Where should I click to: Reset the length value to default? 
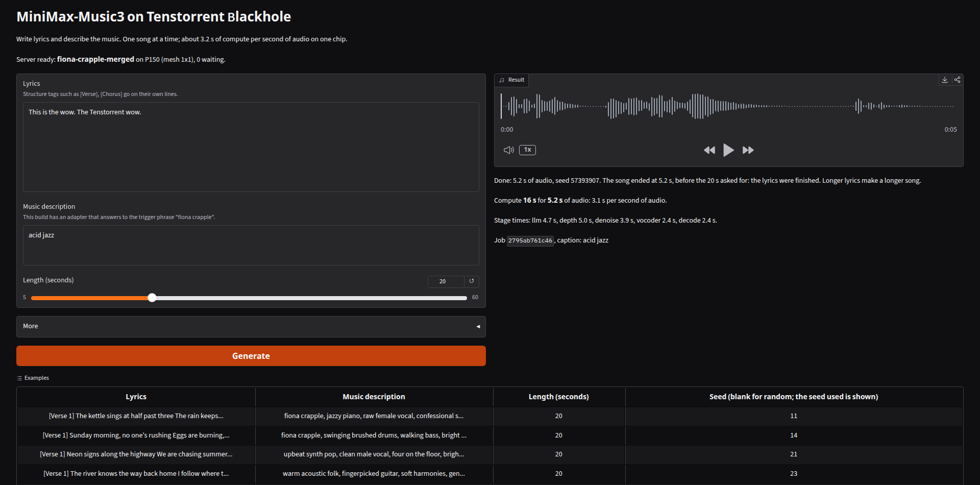[x=472, y=281]
